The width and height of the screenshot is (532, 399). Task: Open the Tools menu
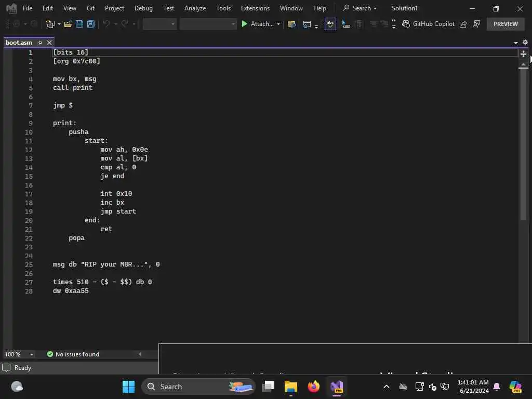pyautogui.click(x=223, y=8)
